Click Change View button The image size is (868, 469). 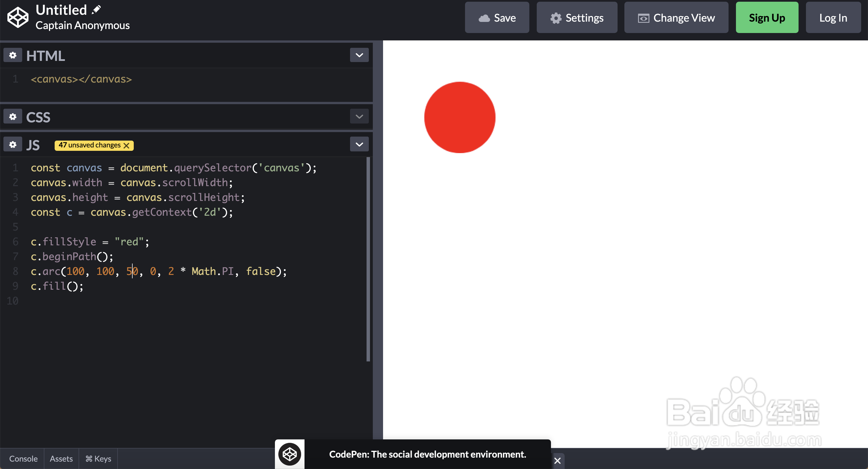point(676,18)
